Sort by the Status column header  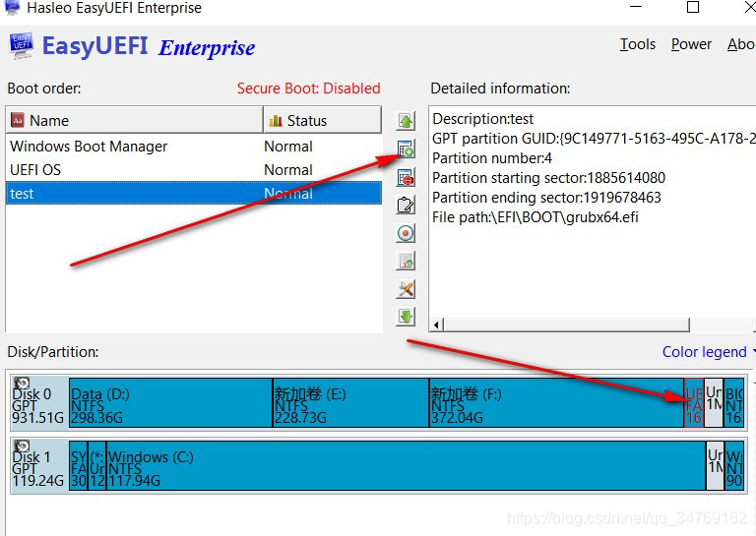(x=323, y=120)
